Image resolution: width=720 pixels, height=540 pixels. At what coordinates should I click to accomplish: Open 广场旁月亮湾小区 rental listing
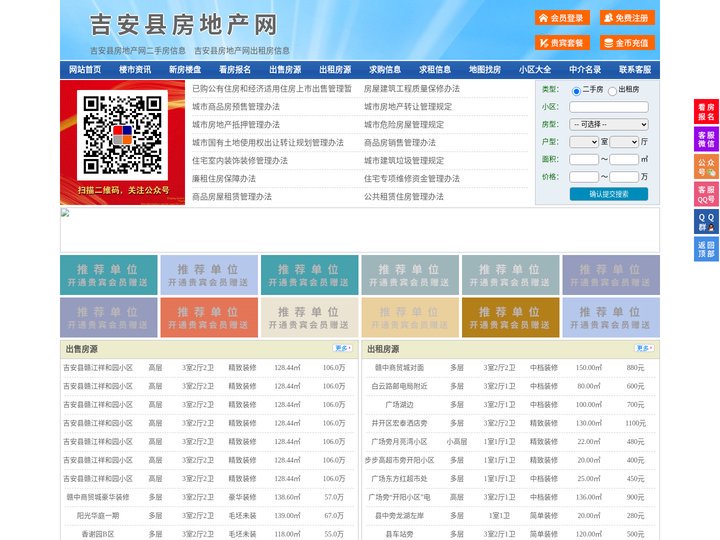click(399, 441)
